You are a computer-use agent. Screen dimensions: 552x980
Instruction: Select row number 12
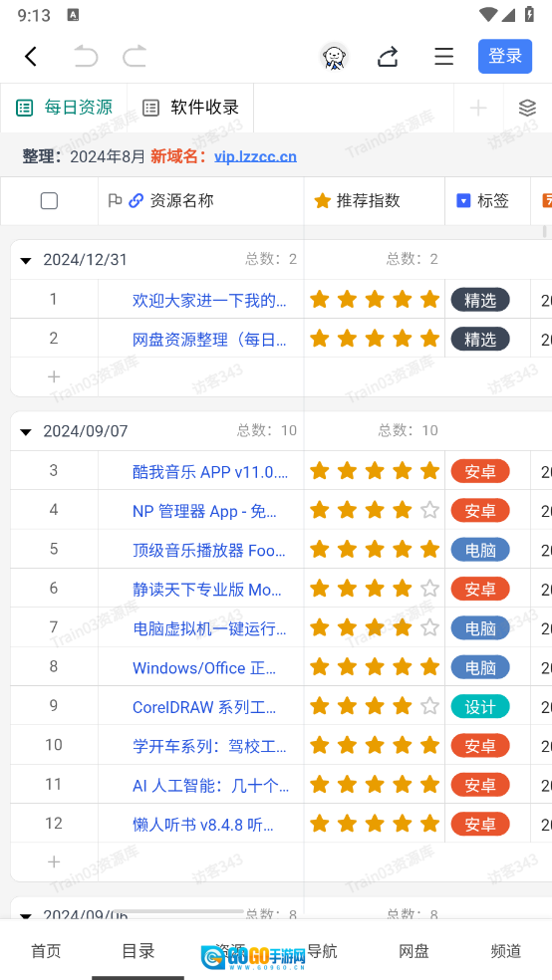pyautogui.click(x=54, y=823)
